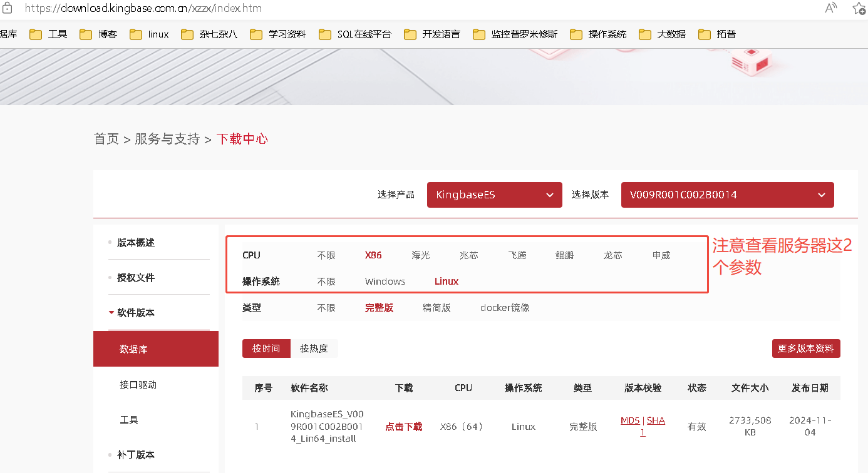
Task: Open 接口驱动 in the left sidebar
Action: click(x=138, y=385)
